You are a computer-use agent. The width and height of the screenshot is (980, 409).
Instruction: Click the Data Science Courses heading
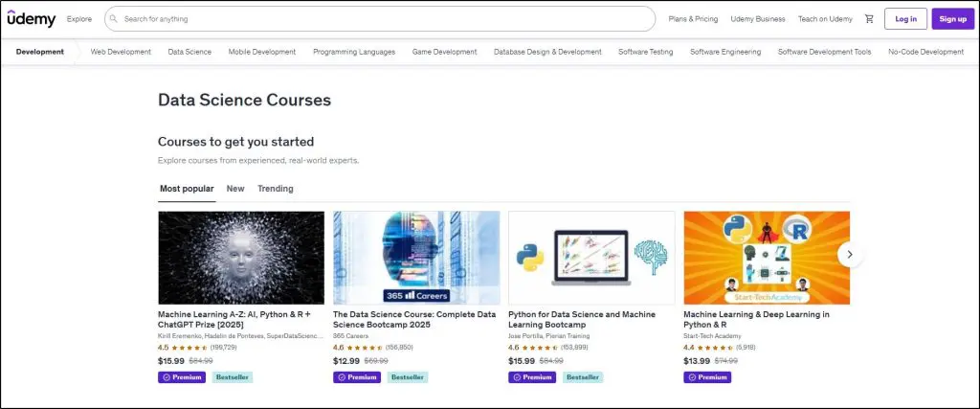244,100
